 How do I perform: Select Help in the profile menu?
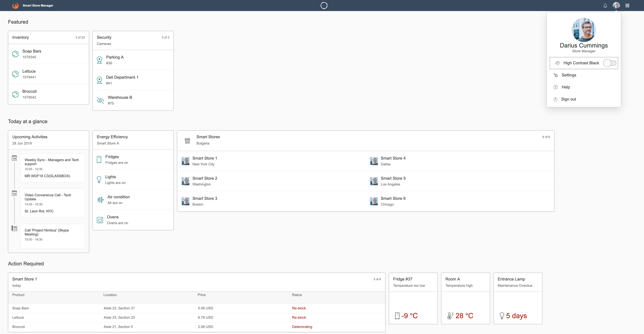click(x=566, y=87)
